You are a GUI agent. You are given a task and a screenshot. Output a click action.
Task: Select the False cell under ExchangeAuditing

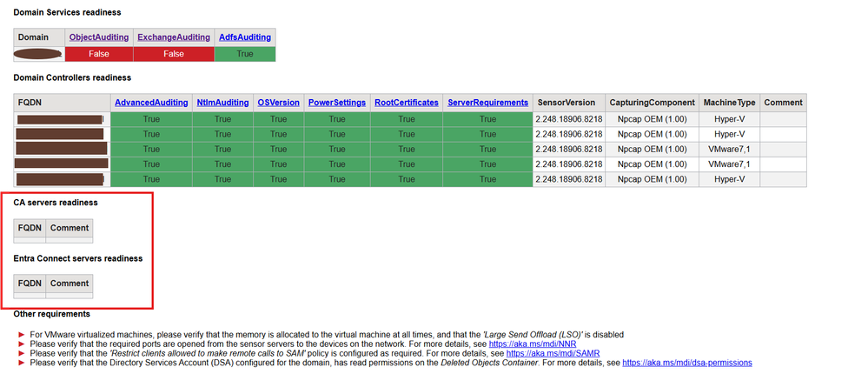(174, 54)
